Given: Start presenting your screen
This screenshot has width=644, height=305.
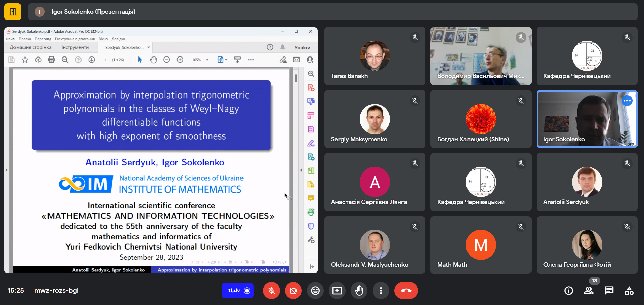Looking at the screenshot, I should [337, 291].
